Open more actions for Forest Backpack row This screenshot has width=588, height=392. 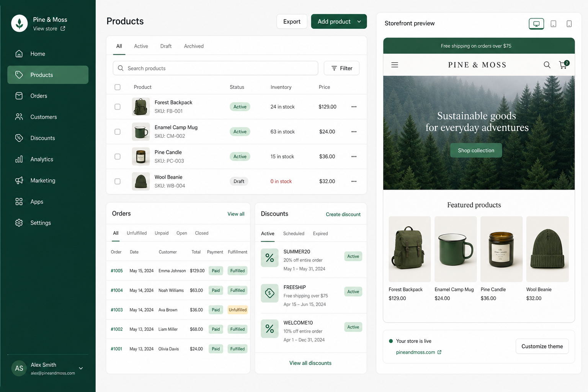tap(354, 107)
